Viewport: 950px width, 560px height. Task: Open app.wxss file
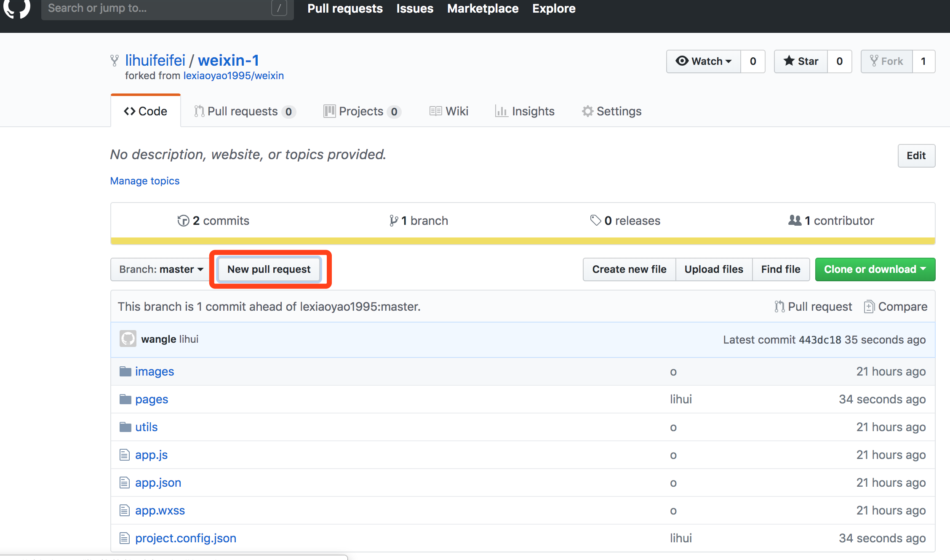160,510
